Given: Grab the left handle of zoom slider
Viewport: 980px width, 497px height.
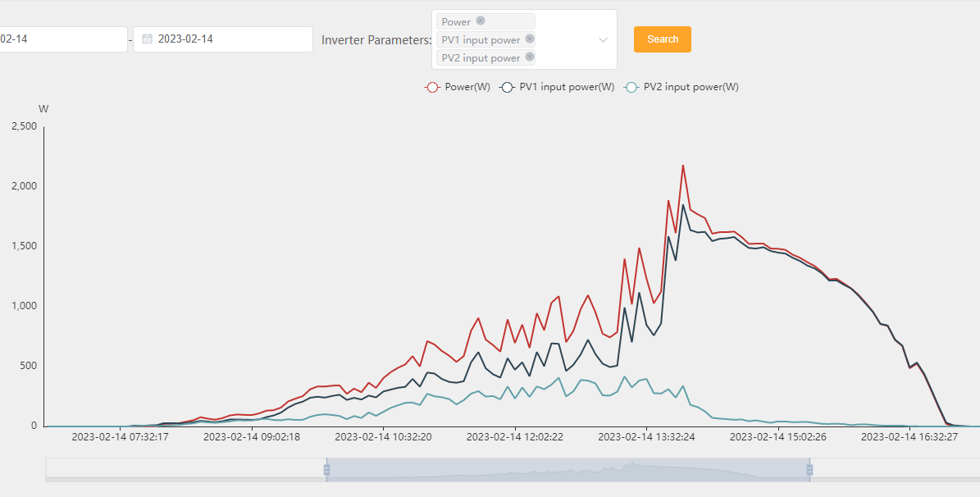Looking at the screenshot, I should 326,469.
